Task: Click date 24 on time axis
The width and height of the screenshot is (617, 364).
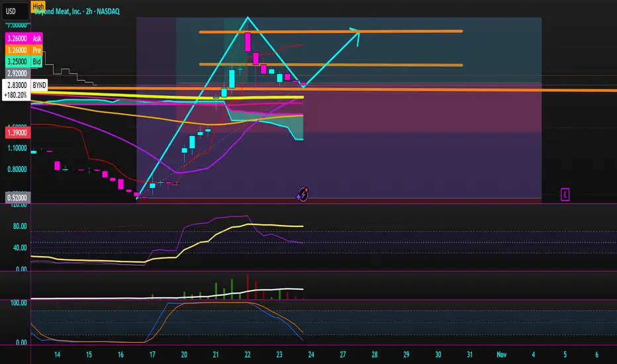Action: click(311, 355)
